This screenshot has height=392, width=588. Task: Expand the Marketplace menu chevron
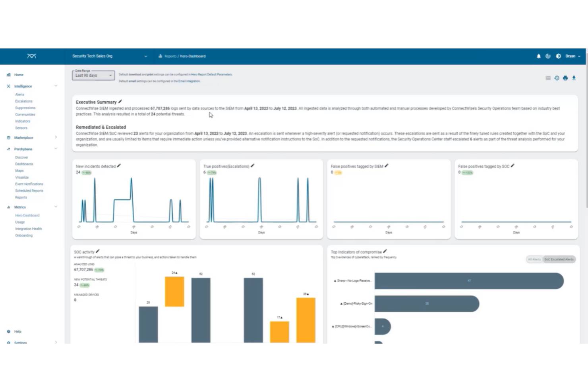point(56,137)
